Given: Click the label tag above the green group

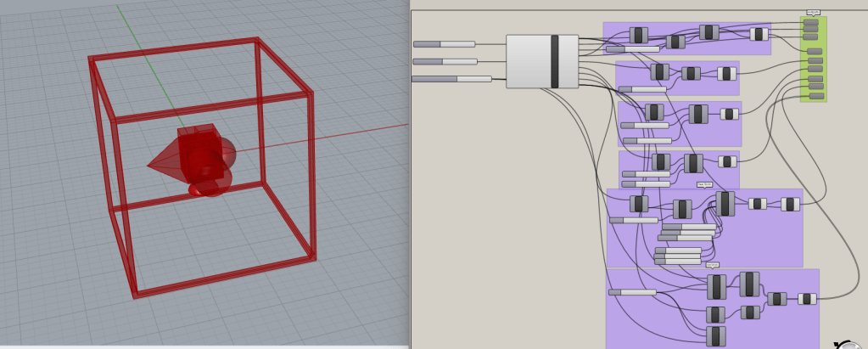Looking at the screenshot, I should tap(813, 12).
